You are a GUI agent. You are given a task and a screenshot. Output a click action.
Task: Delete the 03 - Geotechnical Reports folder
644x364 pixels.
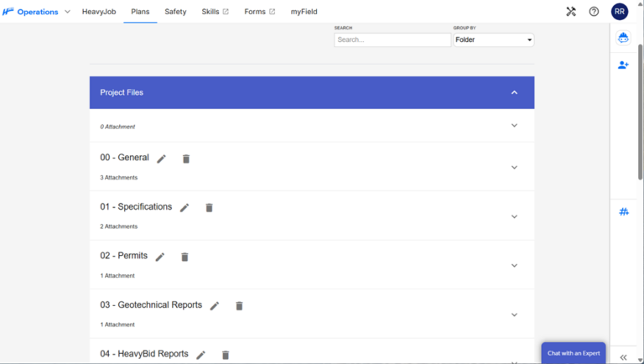pos(239,306)
